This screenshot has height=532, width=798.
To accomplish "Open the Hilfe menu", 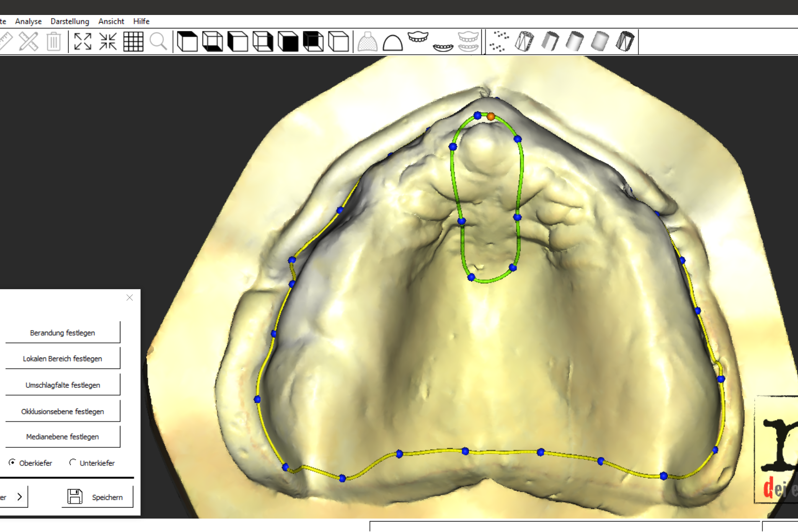I will pyautogui.click(x=141, y=21).
